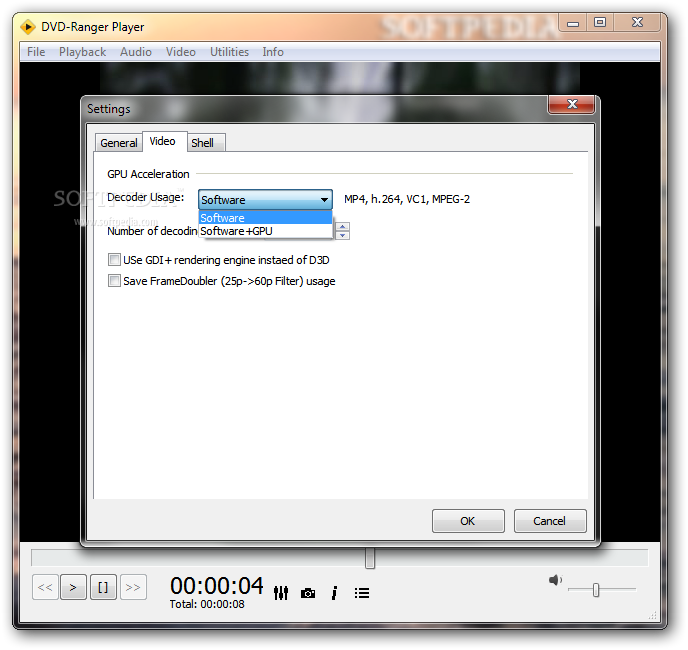Maximize the DVD-Ranger Player window
This screenshot has height=650, width=688.
click(x=600, y=22)
